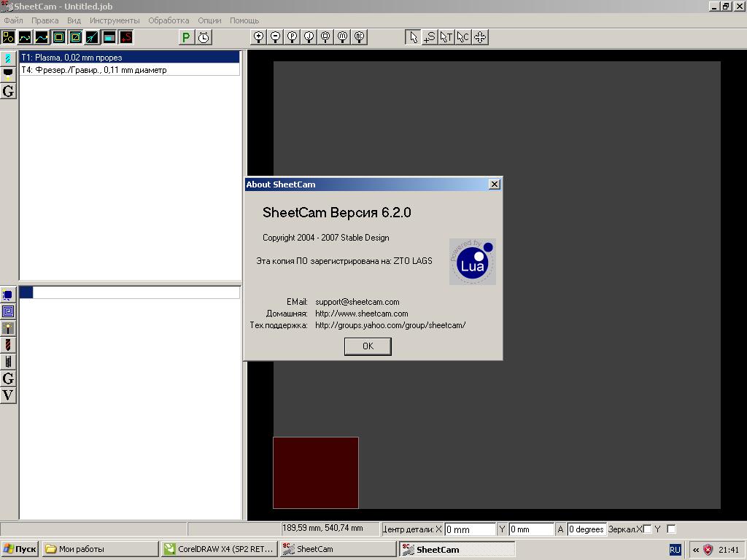Open the Обработка menu
Image resolution: width=747 pixels, height=560 pixels.
pyautogui.click(x=169, y=20)
